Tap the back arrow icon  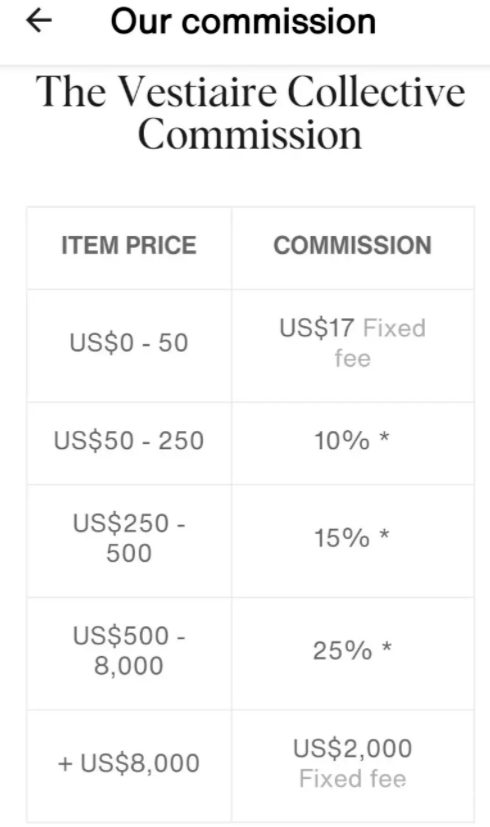coord(39,22)
